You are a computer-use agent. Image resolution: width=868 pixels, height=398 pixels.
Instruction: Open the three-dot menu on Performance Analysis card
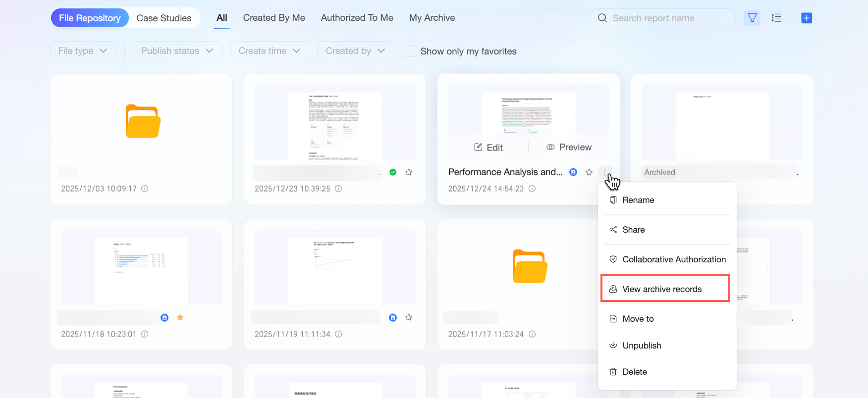605,172
